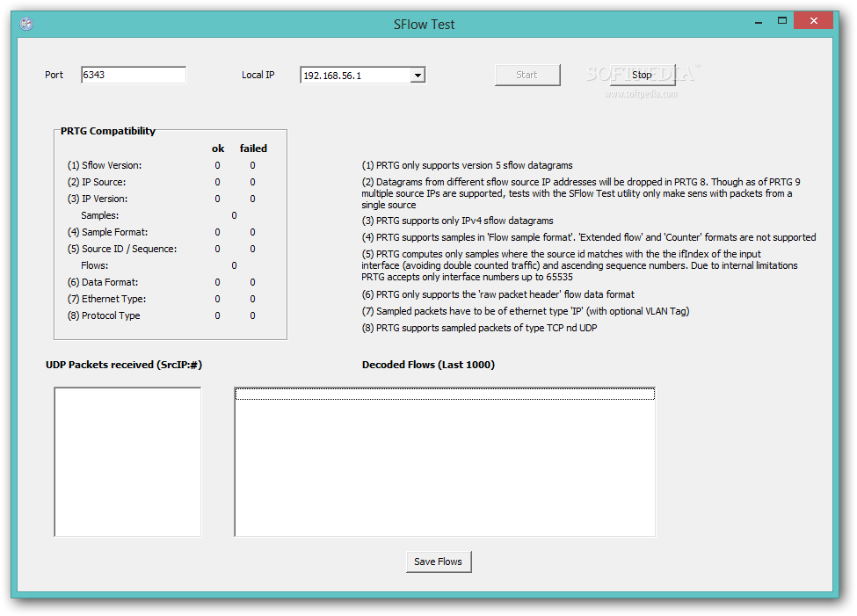Select the first row in Decoded Flows list
857x616 pixels.
[445, 394]
